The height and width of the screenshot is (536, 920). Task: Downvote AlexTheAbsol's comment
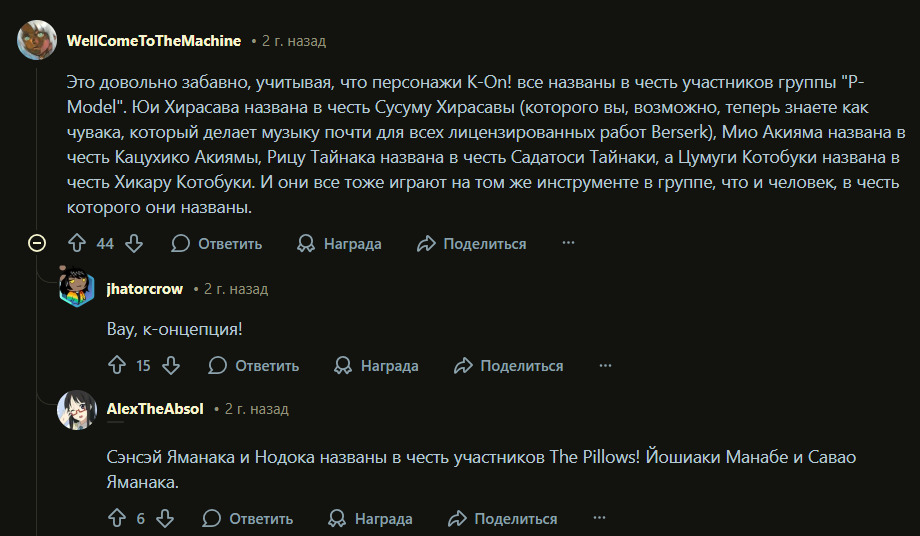point(166,519)
